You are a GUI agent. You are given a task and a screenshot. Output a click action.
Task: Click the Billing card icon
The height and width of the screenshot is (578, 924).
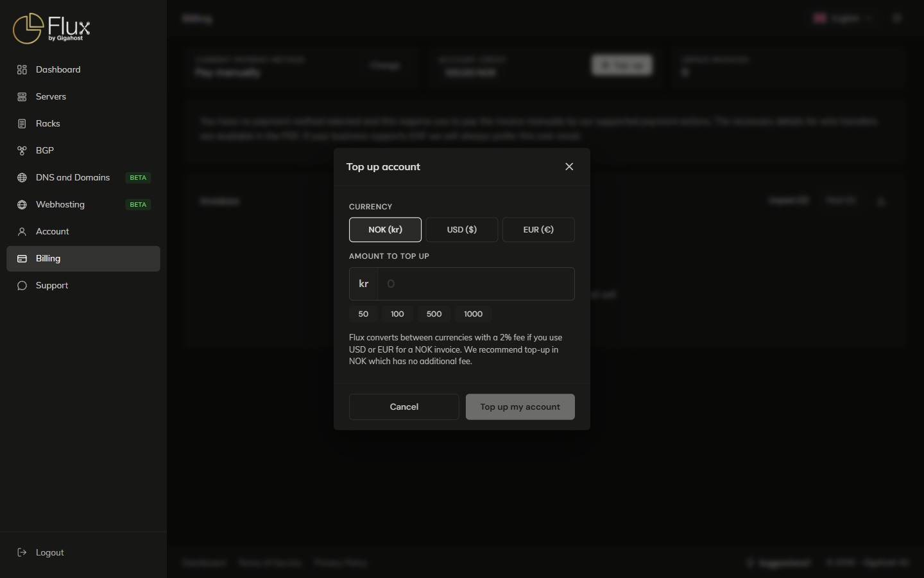point(22,258)
